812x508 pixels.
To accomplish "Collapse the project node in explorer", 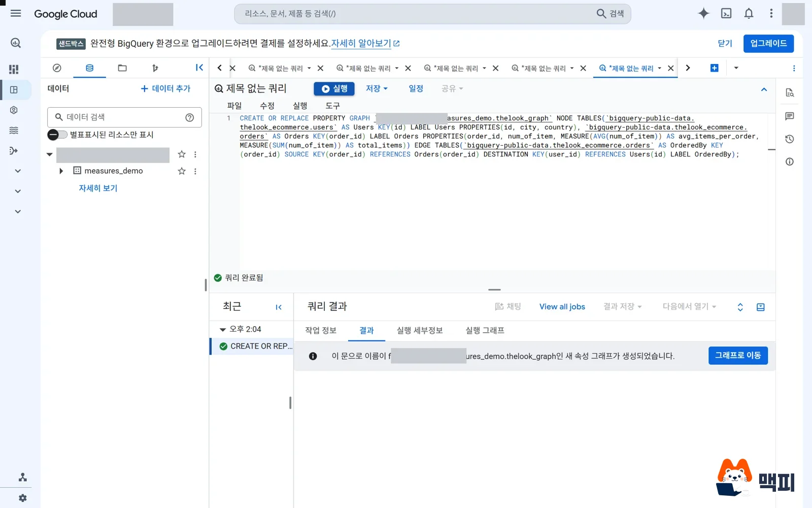I will click(50, 154).
